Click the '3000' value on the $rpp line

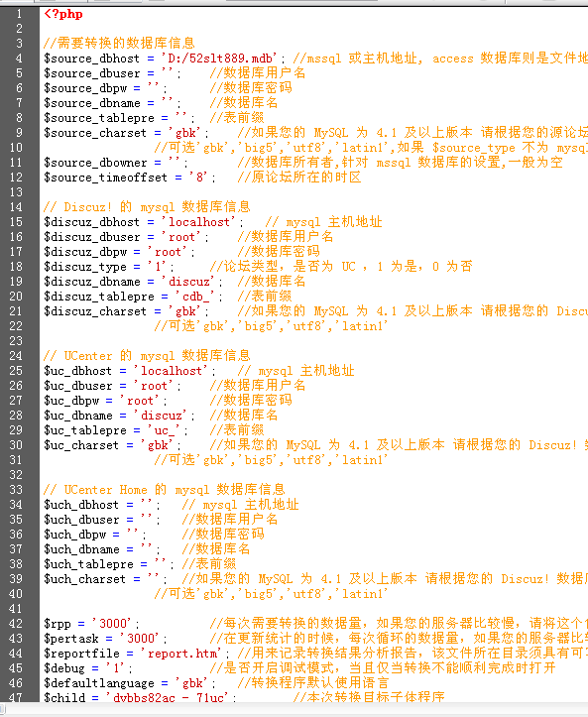point(112,624)
